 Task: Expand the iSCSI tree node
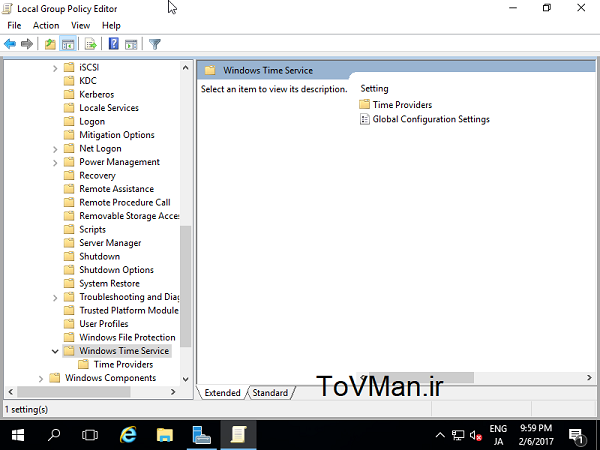(55, 68)
